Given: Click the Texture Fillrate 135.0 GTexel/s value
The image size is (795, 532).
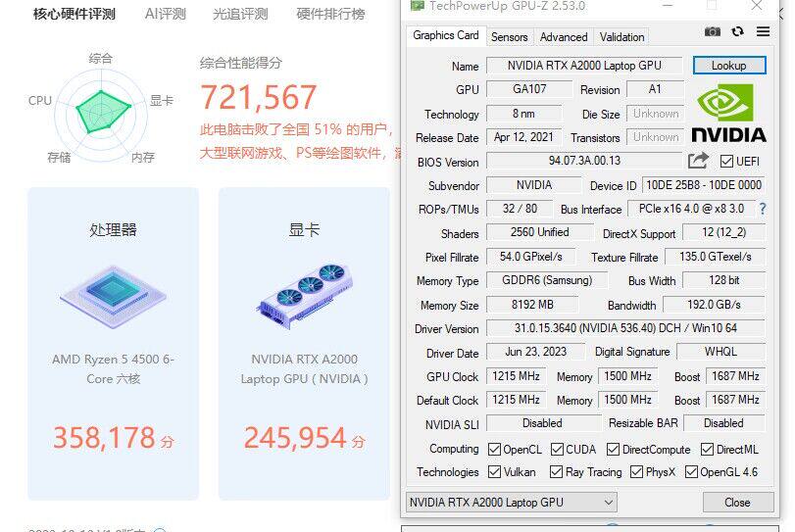Looking at the screenshot, I should [x=716, y=257].
